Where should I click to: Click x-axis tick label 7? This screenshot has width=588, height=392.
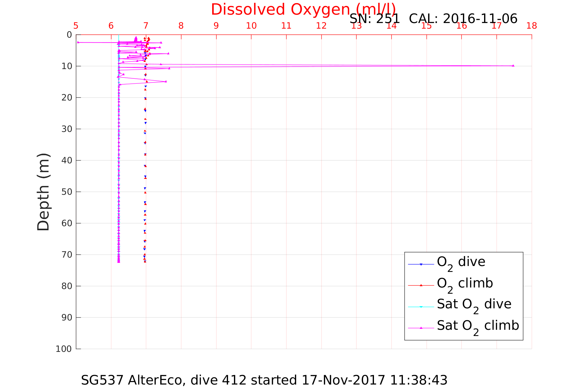[x=146, y=26]
